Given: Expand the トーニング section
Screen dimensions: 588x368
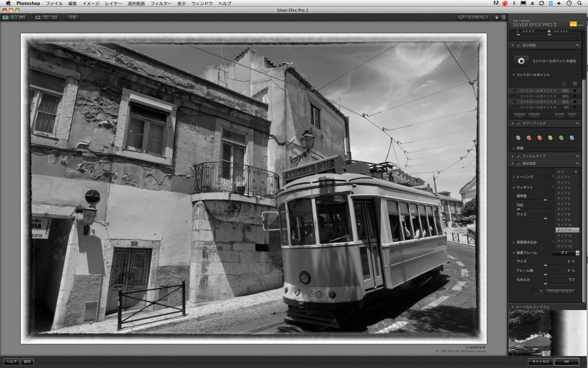Looking at the screenshot, I should [x=514, y=177].
